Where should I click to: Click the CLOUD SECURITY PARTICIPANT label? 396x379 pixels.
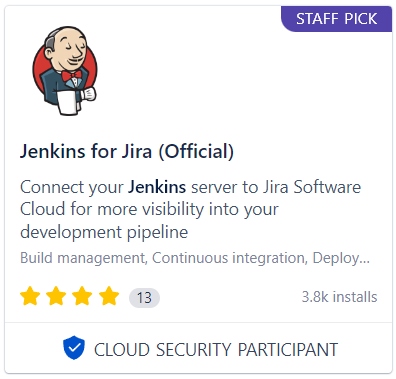tap(216, 350)
